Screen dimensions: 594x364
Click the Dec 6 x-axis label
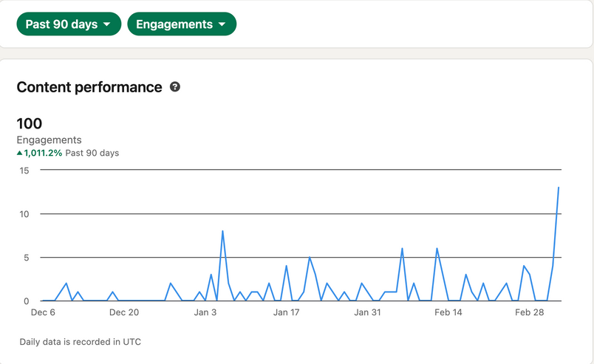click(x=43, y=313)
